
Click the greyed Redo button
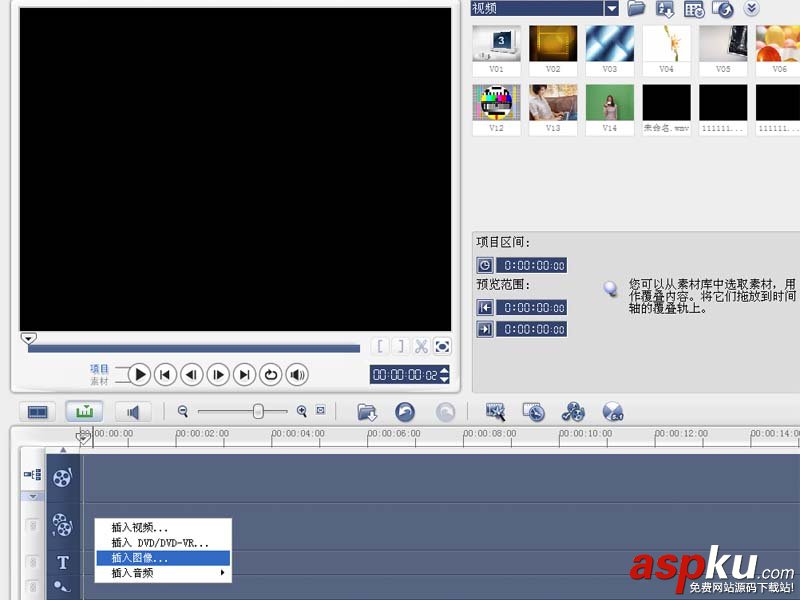pos(445,412)
